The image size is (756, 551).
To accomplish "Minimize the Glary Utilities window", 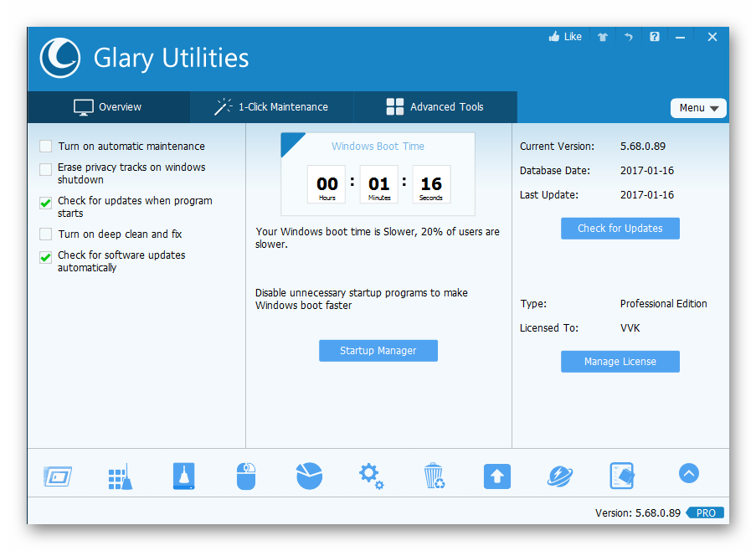I will click(681, 37).
